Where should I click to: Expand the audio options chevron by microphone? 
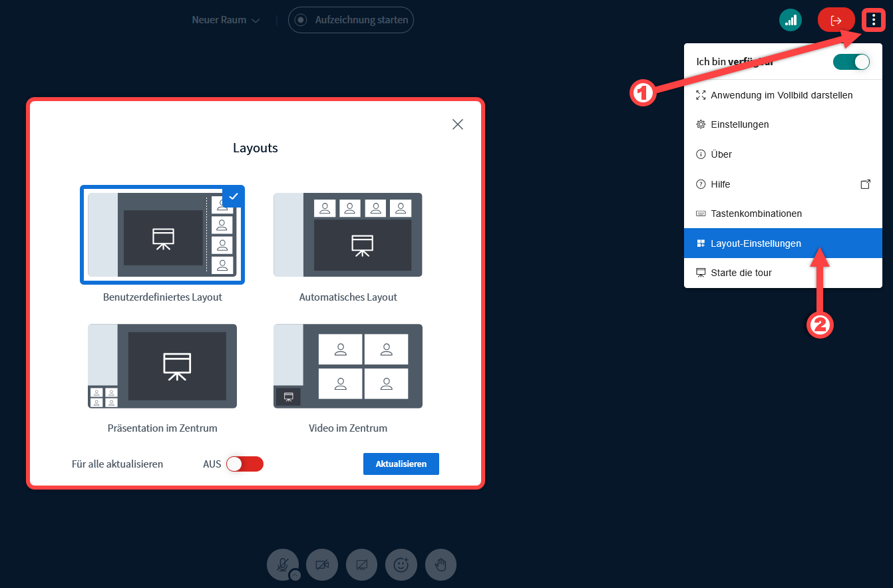coord(295,575)
